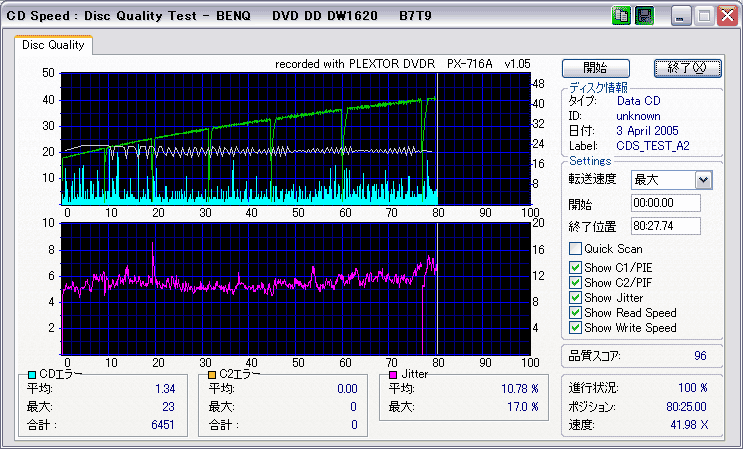The image size is (743, 449).
Task: Uncheck Show C1/PIE
Action: tap(575, 268)
